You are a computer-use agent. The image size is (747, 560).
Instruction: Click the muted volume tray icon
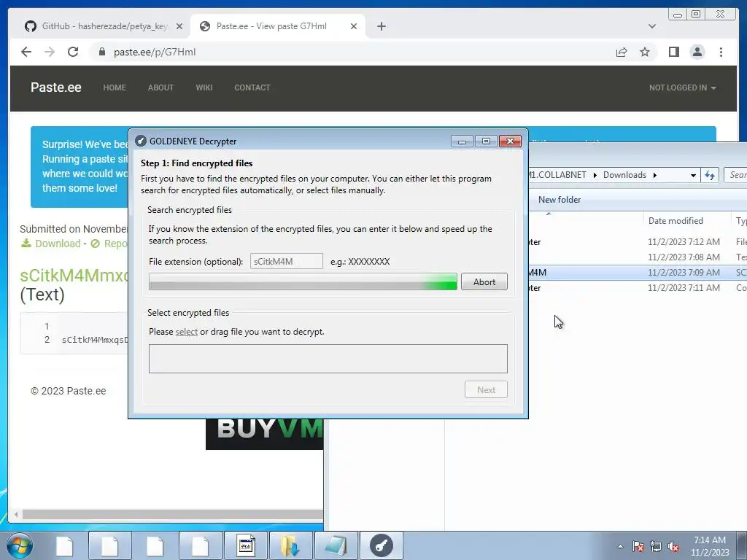673,546
